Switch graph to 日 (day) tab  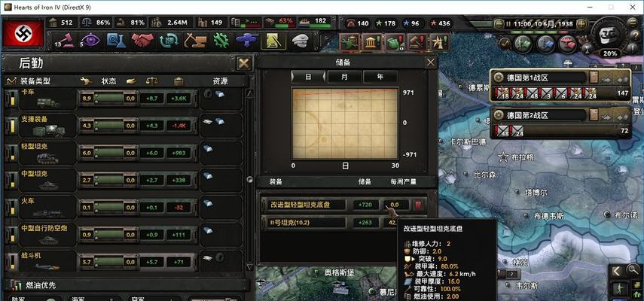(308, 77)
